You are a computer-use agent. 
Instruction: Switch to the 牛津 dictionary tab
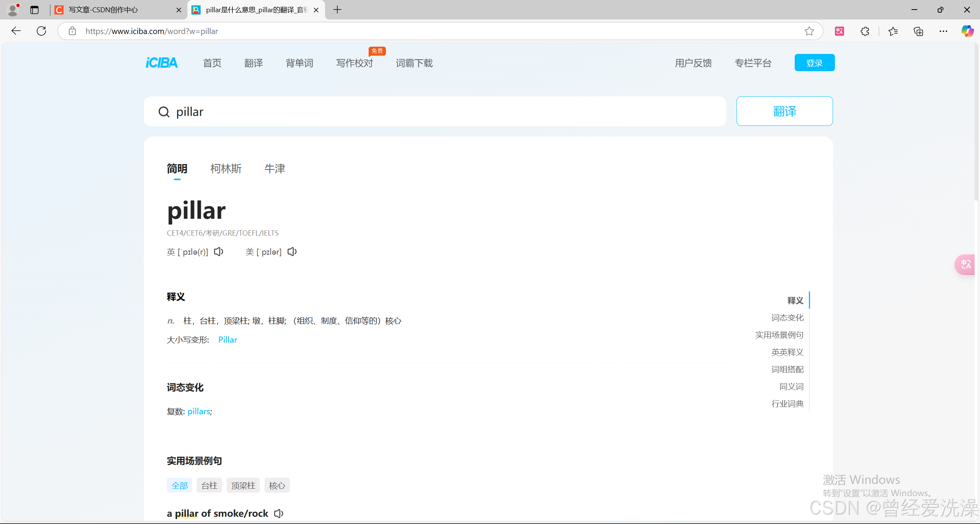275,169
